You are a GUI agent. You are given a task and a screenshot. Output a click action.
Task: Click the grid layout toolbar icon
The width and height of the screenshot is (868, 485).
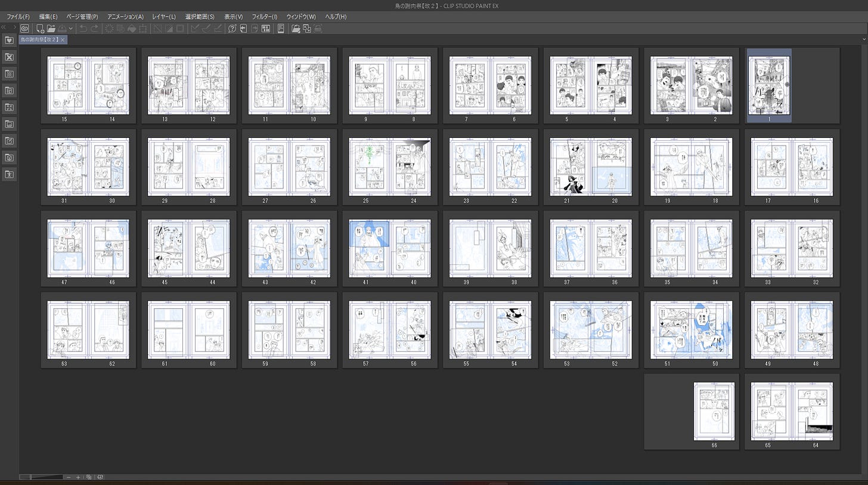tap(266, 28)
